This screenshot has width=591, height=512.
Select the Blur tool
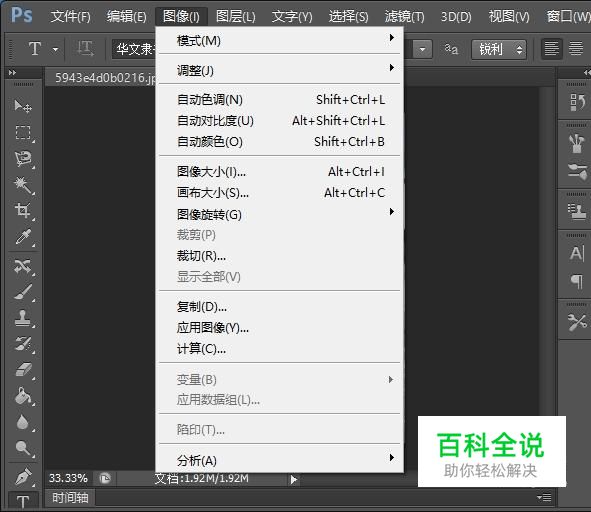(23, 422)
